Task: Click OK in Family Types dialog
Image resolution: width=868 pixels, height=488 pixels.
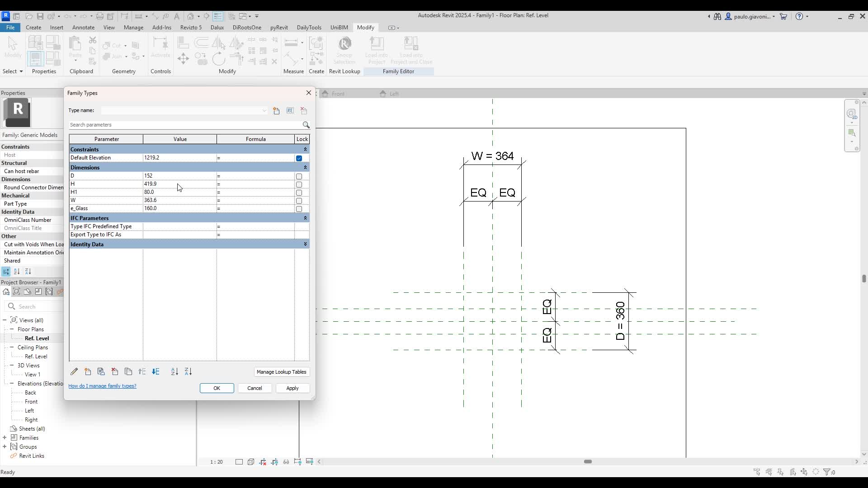Action: 217,388
